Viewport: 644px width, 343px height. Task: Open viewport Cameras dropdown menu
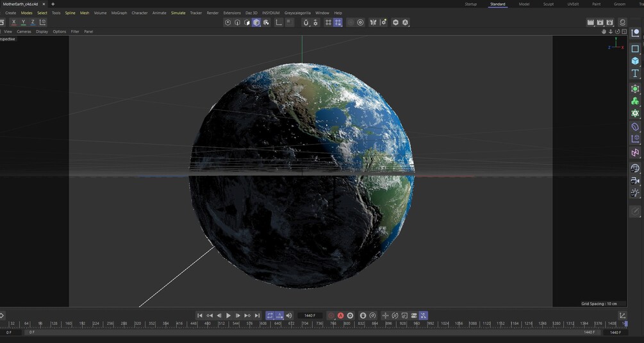point(24,31)
